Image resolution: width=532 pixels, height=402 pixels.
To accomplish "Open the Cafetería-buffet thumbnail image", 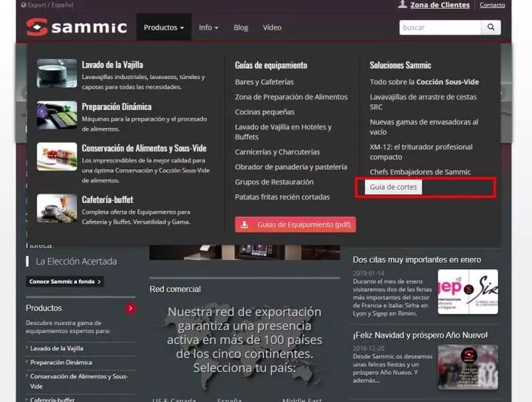I will [x=57, y=208].
